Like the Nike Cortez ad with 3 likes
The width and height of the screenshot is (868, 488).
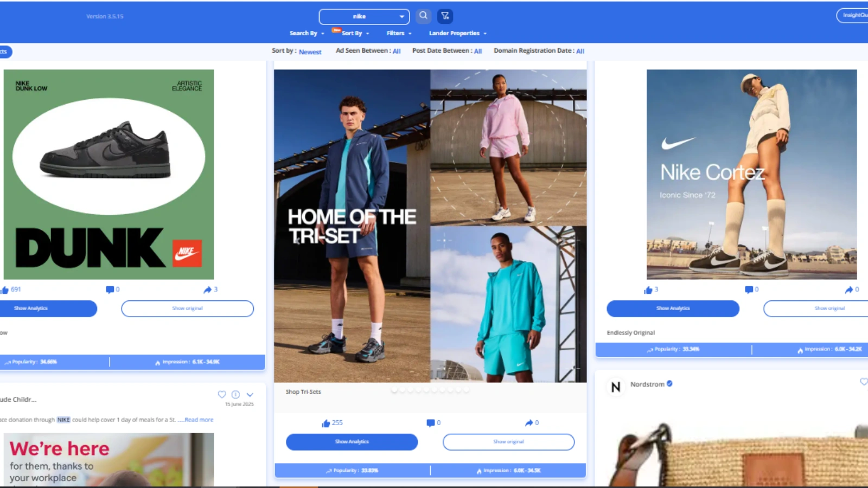(648, 290)
